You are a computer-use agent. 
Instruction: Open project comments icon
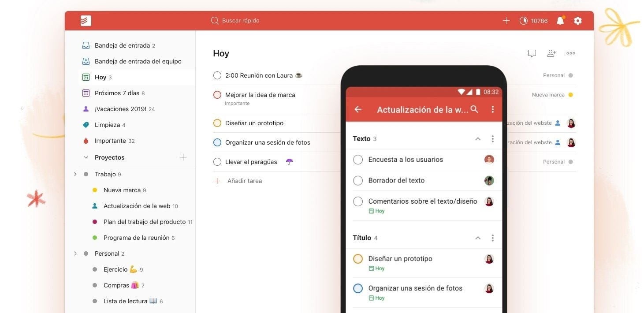tap(532, 53)
